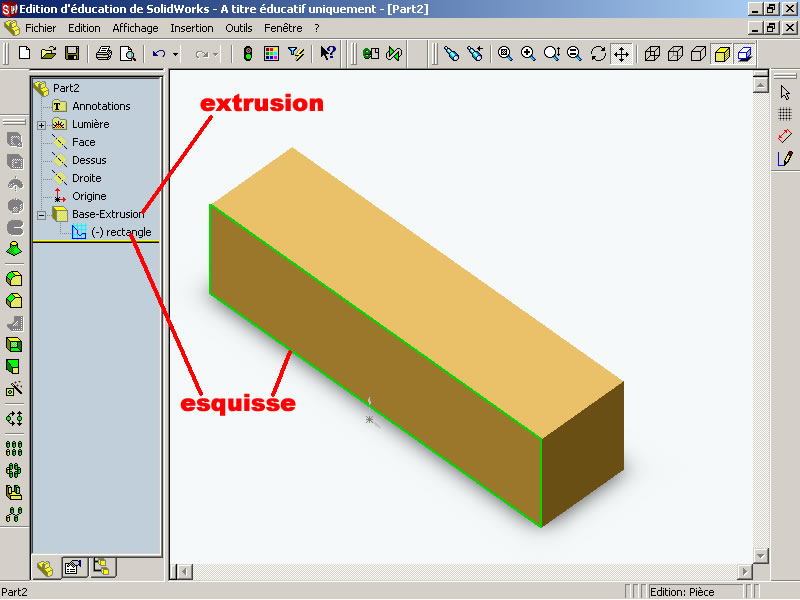The height and width of the screenshot is (600, 800).
Task: Click the green reload links icon
Action: click(x=394, y=54)
